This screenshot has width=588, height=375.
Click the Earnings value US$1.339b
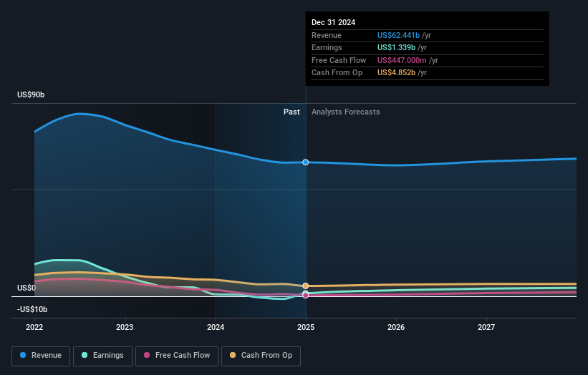[x=396, y=47]
